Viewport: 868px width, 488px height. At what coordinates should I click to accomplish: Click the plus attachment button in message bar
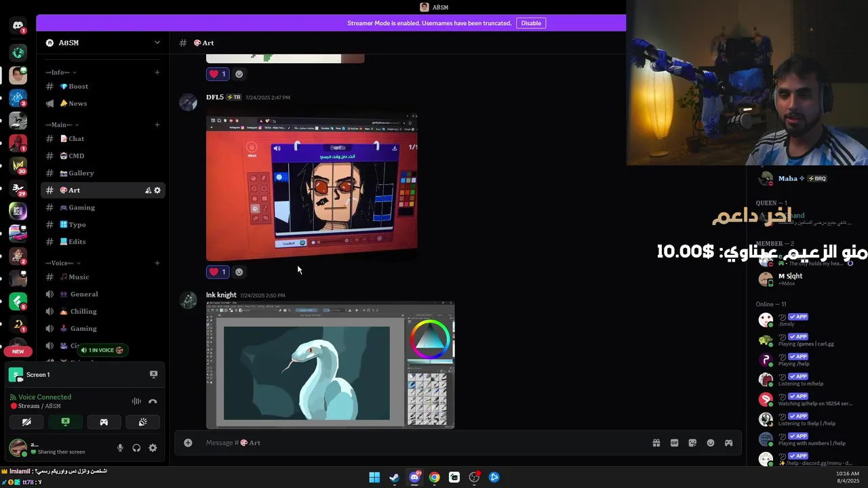pos(188,443)
